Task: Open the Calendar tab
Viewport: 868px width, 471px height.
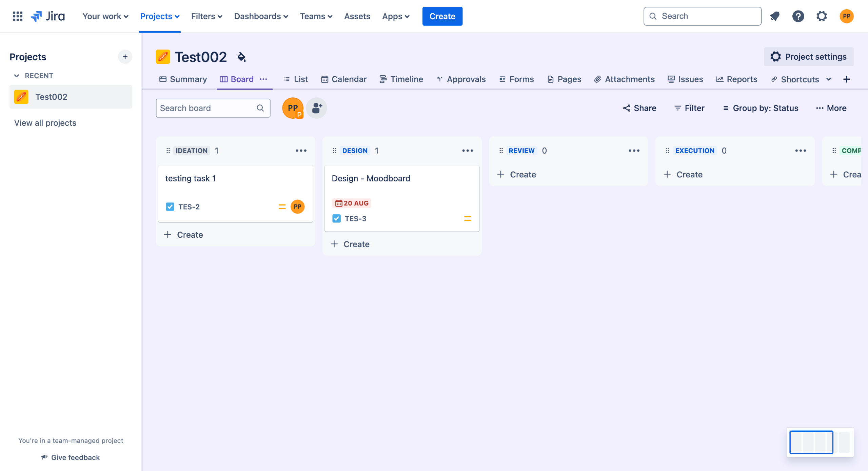Action: point(344,79)
